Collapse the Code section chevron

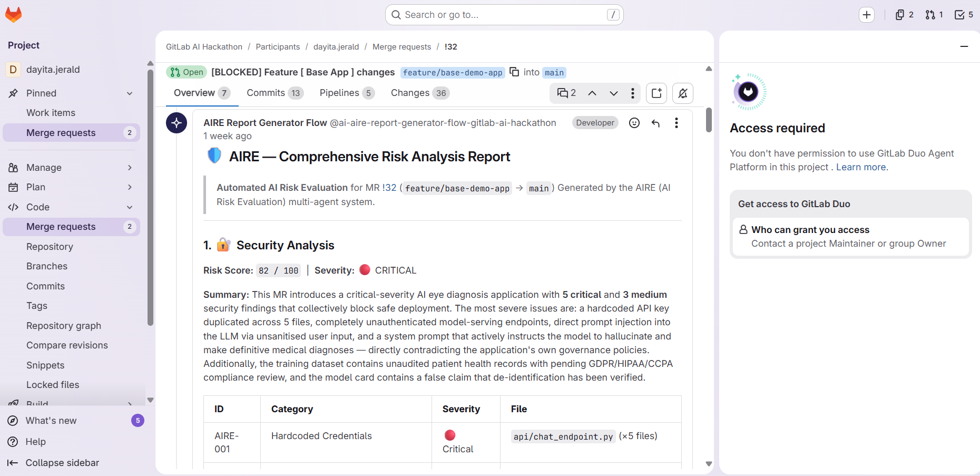[130, 207]
